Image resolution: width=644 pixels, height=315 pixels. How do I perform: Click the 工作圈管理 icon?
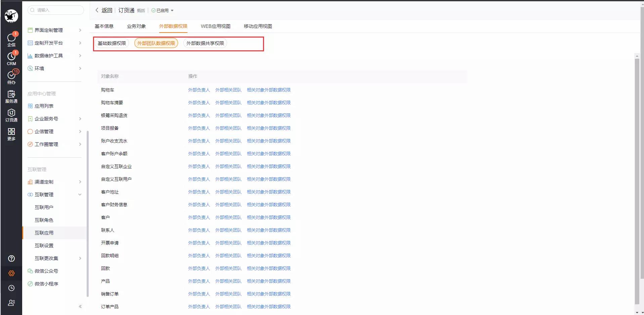[x=30, y=144]
